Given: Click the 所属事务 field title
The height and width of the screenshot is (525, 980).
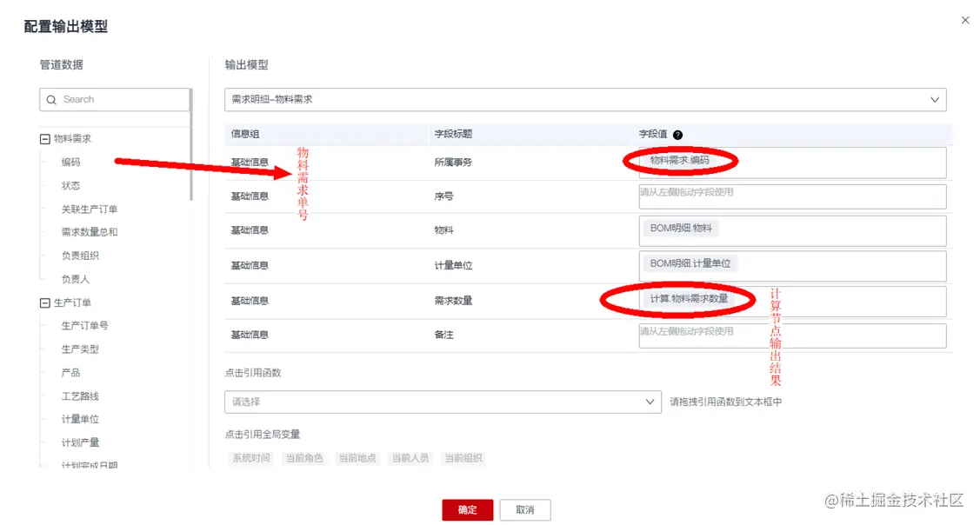Looking at the screenshot, I should [453, 163].
